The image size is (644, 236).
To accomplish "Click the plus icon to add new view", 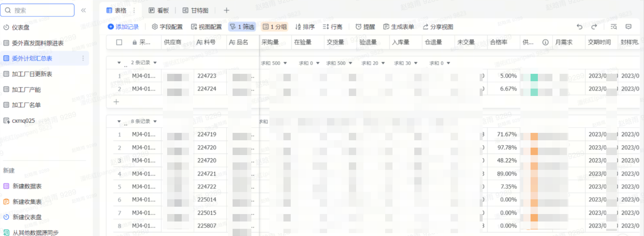I will point(226,10).
